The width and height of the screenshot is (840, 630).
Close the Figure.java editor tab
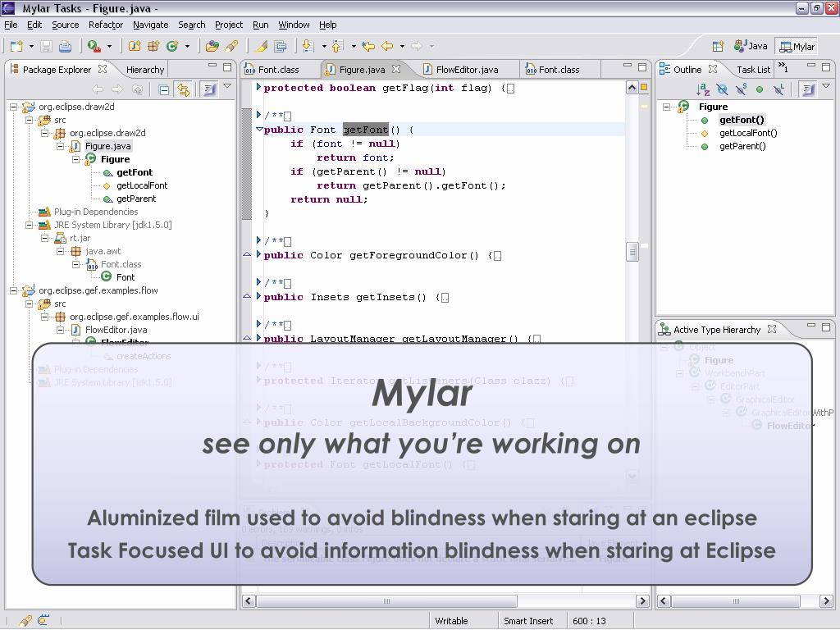point(396,69)
